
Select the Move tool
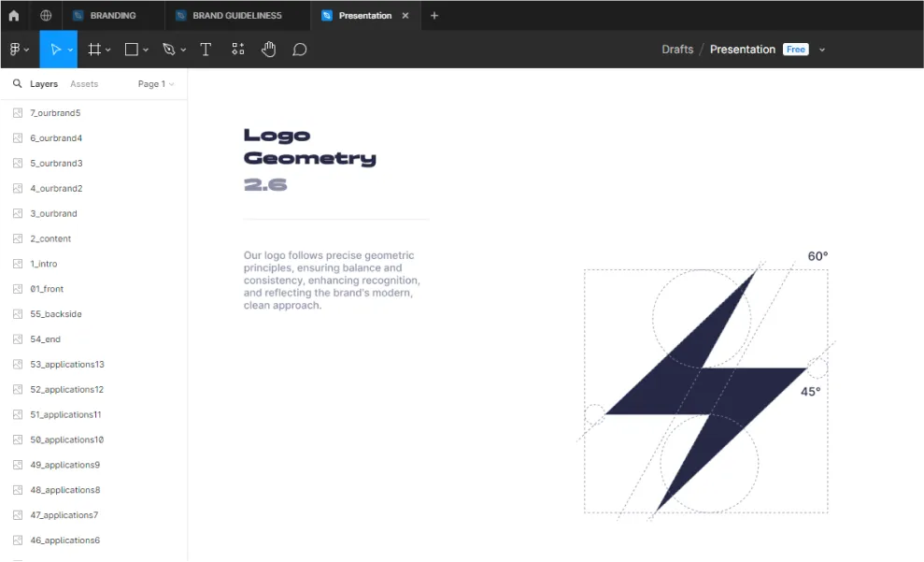[x=55, y=50]
